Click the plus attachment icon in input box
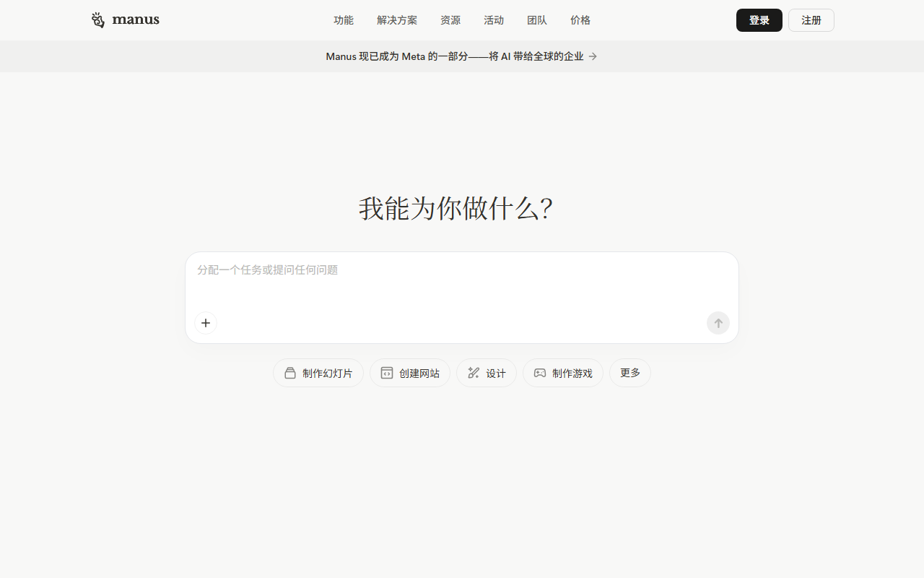Viewport: 924px width, 578px height. coord(206,323)
